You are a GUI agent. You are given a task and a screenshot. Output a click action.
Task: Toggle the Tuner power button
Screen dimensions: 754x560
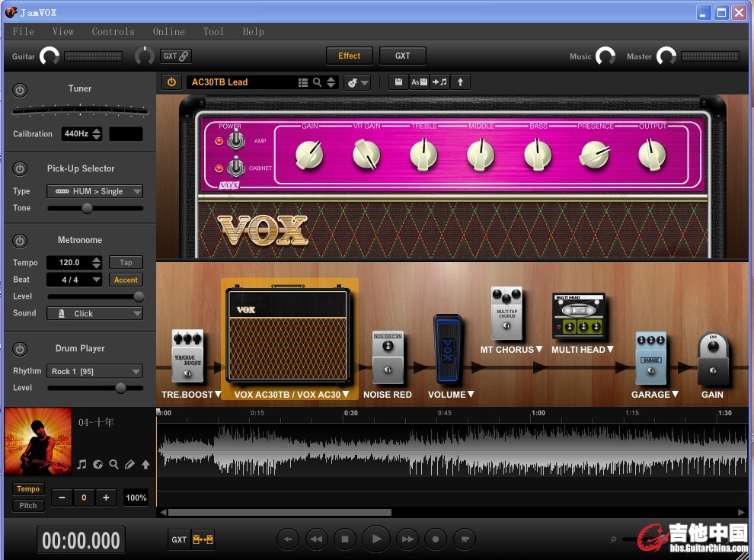[20, 90]
